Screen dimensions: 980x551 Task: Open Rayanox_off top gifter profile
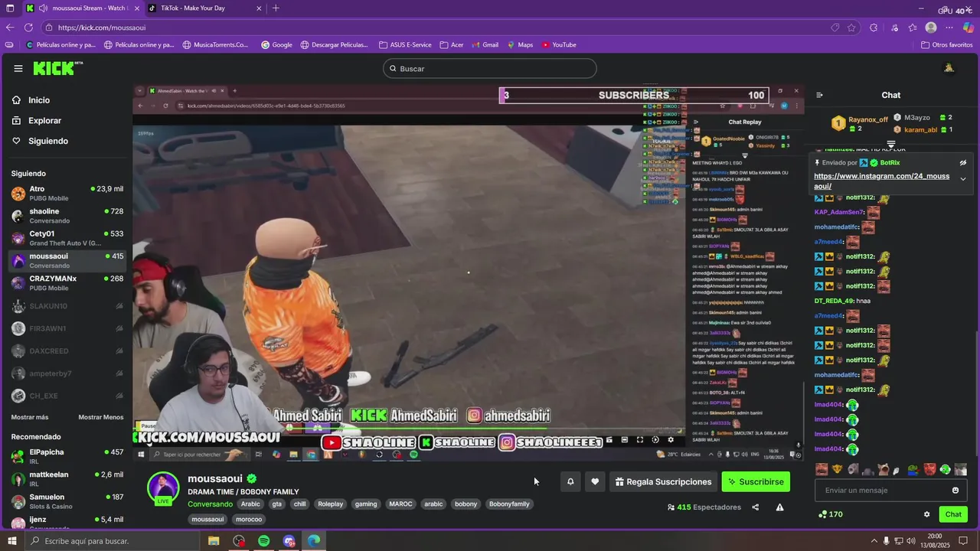pyautogui.click(x=867, y=119)
